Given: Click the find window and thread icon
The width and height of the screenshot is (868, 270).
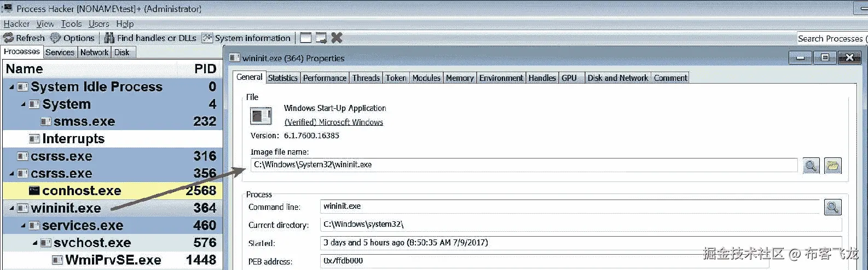Looking at the screenshot, I should (x=321, y=38).
